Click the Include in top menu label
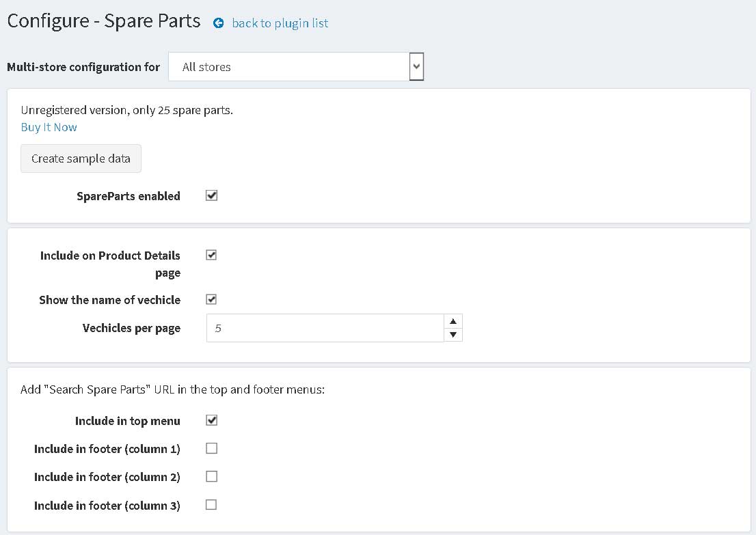The image size is (756, 535). 128,421
